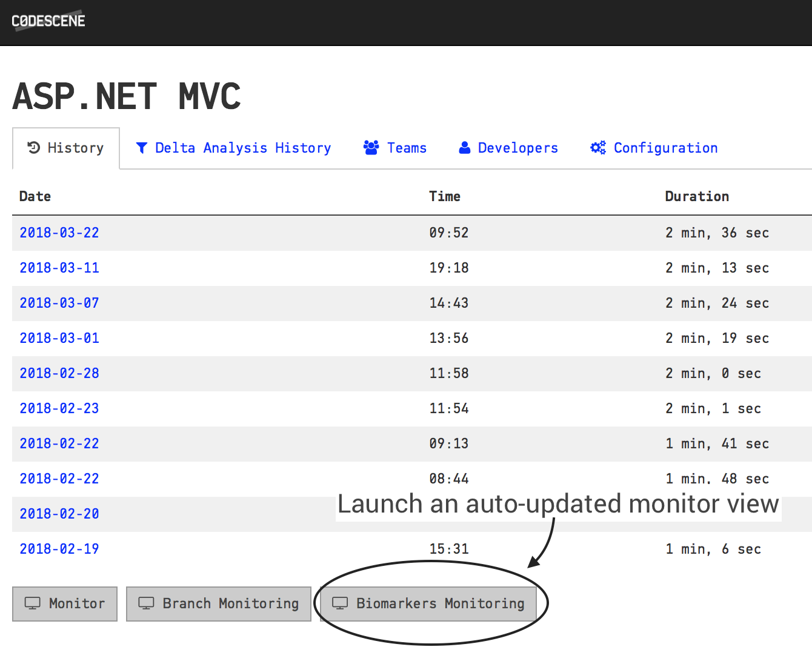This screenshot has width=812, height=664.
Task: Click the Monitor button screen icon
Action: (33, 603)
